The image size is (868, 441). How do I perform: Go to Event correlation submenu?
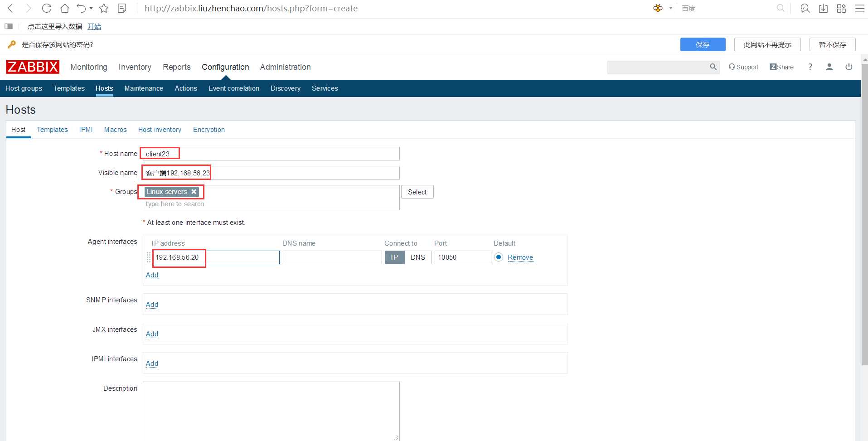coord(234,88)
